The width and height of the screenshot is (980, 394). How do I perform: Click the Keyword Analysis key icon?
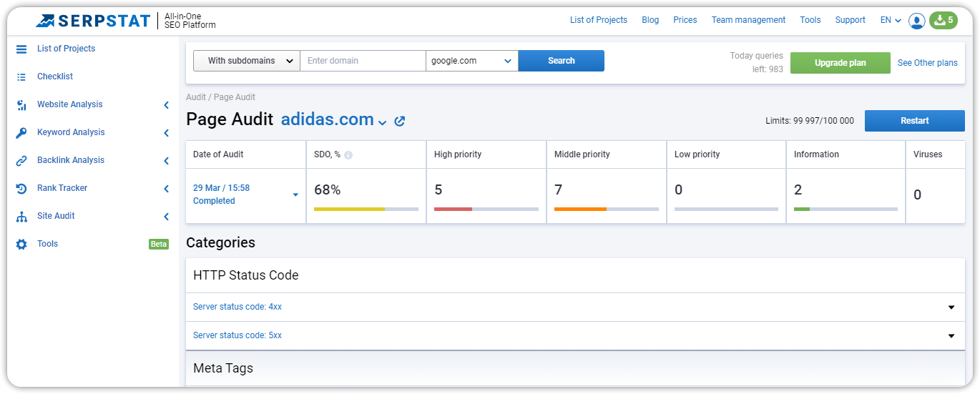21,132
